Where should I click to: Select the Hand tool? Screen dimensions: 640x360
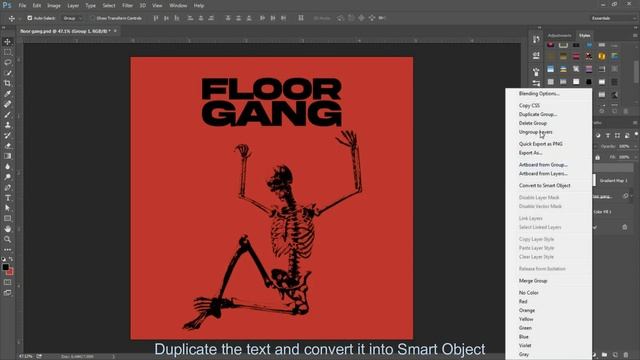click(7, 229)
